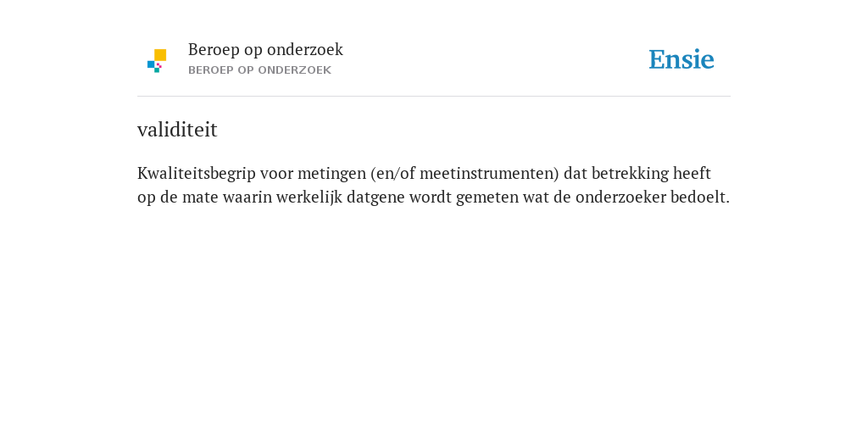Open the Beroep op onderzoek title link
The height and width of the screenshot is (434, 868).
265,50
